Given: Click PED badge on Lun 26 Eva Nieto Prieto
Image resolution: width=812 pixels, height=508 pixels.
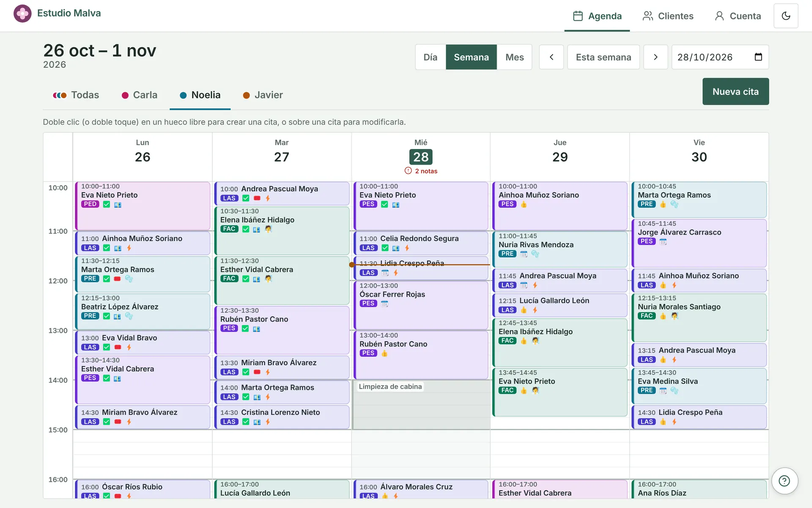Looking at the screenshot, I should tap(90, 204).
